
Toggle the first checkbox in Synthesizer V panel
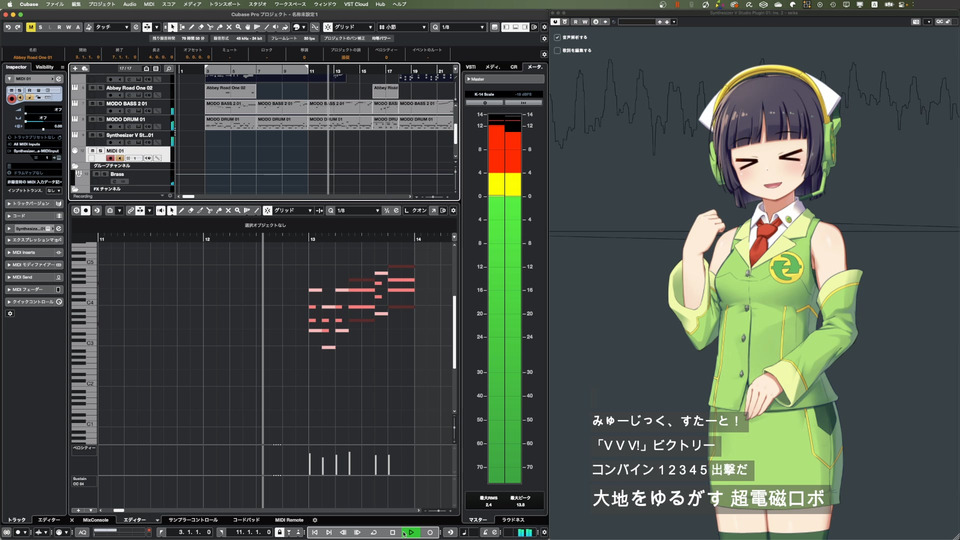(x=557, y=37)
